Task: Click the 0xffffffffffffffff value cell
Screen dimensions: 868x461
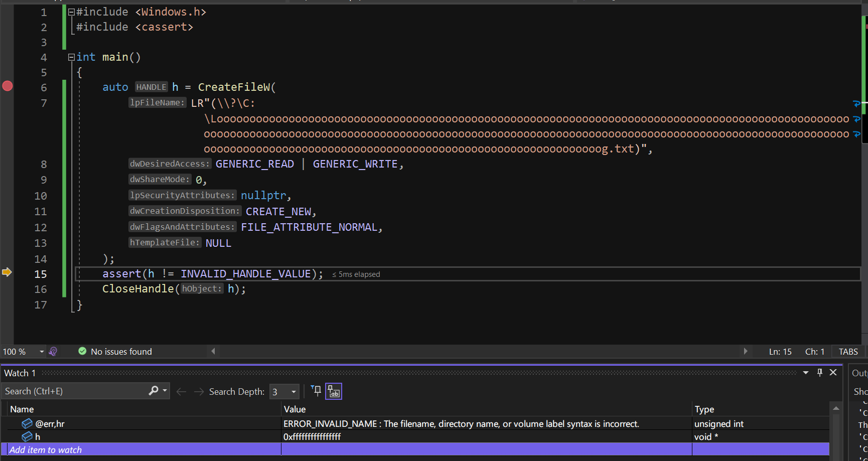Action: click(x=487, y=437)
